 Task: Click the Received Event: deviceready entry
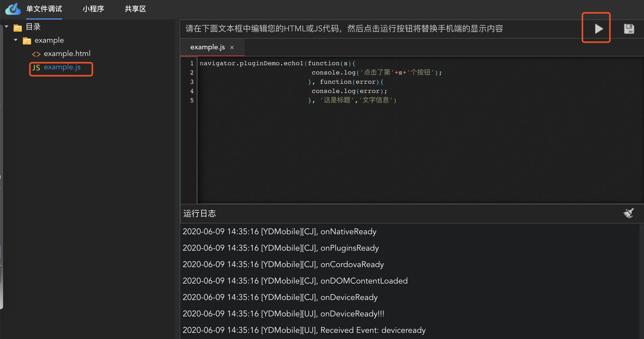click(x=304, y=330)
